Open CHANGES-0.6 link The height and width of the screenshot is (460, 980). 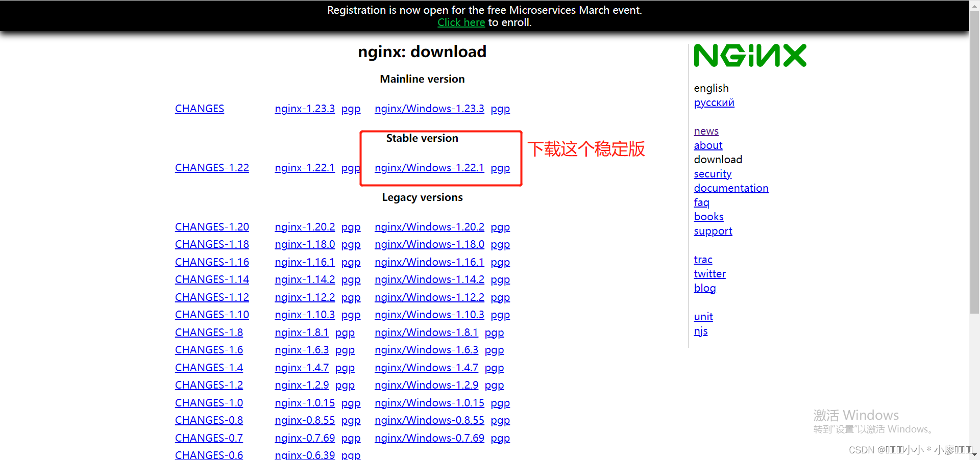pyautogui.click(x=209, y=455)
